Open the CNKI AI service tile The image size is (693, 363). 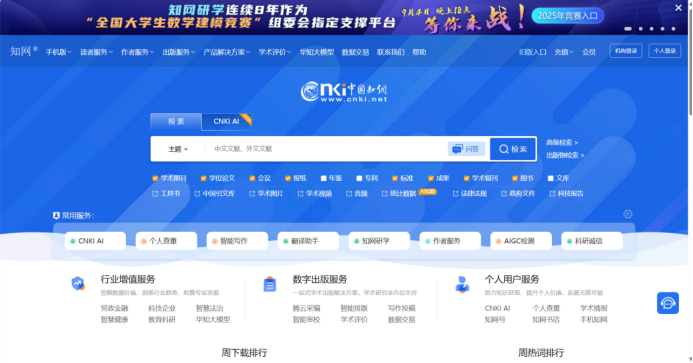(95, 241)
